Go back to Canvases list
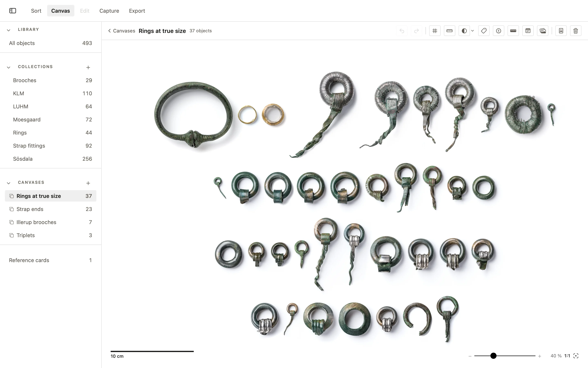The image size is (588, 368). click(x=121, y=31)
